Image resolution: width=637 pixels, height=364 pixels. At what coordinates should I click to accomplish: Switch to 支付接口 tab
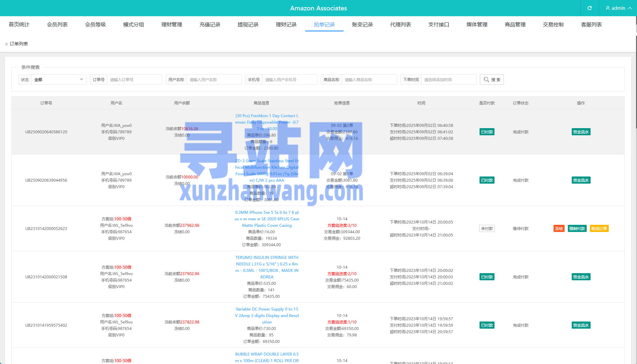439,25
